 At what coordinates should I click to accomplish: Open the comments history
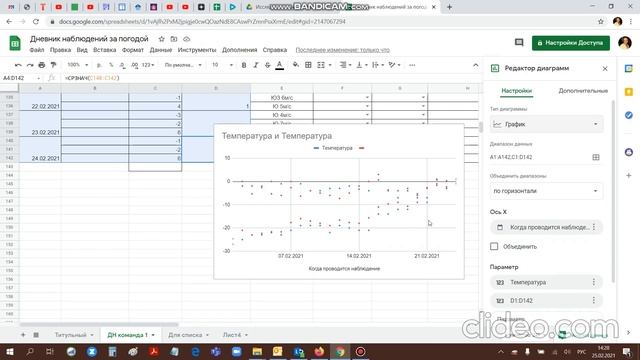[519, 42]
